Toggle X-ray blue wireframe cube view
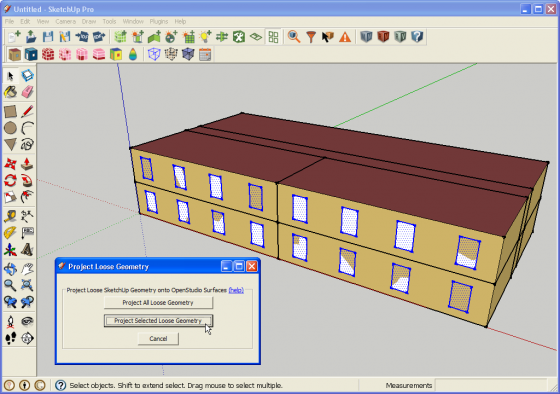The height and width of the screenshot is (394, 560). pyautogui.click(x=154, y=55)
